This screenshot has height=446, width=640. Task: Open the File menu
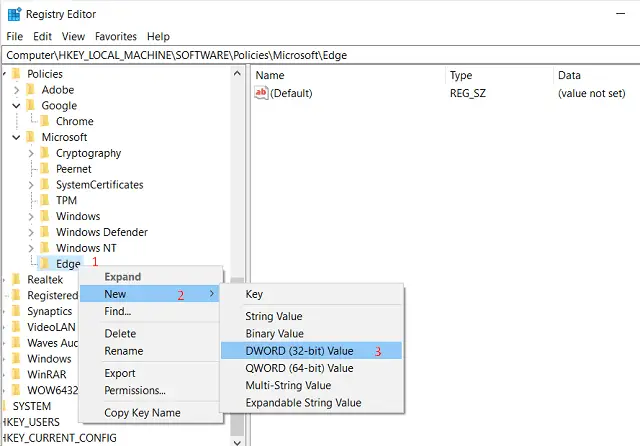15,36
